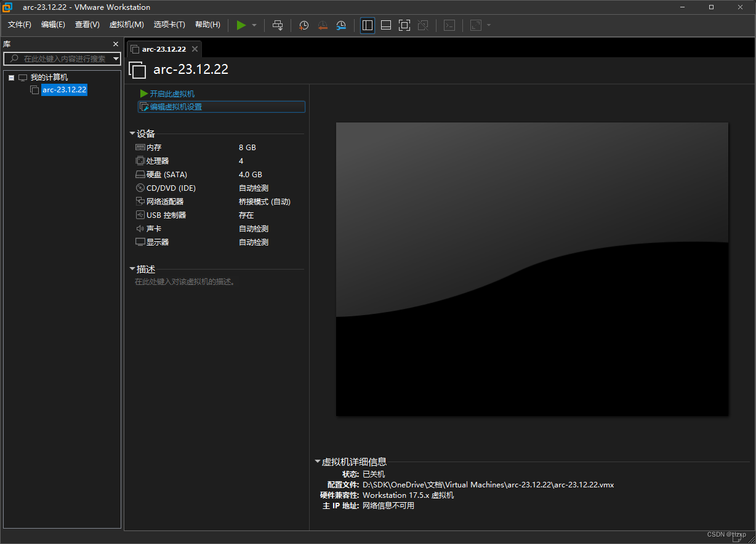Close the arc-23.12.22 tab
The height and width of the screenshot is (544, 756).
click(x=195, y=49)
